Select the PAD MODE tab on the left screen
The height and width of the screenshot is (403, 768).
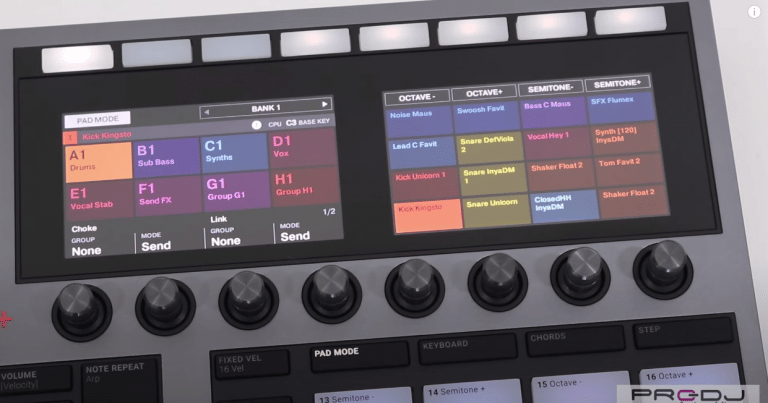[97, 119]
